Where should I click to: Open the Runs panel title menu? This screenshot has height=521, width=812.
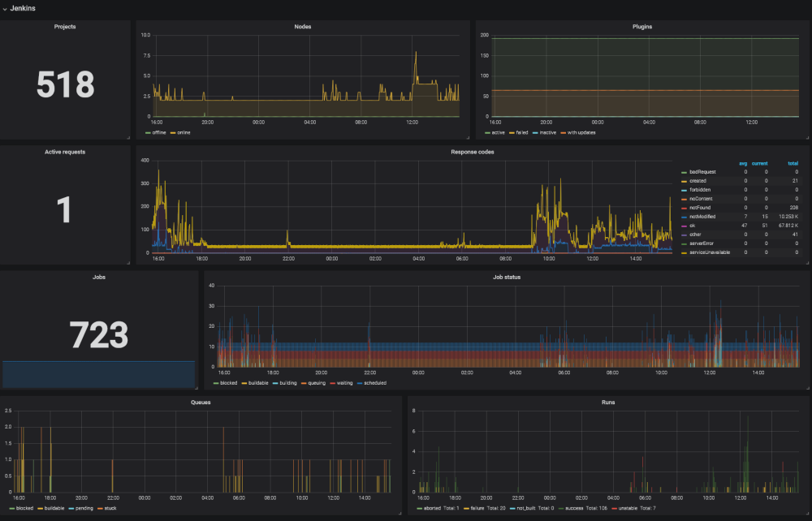pos(608,402)
